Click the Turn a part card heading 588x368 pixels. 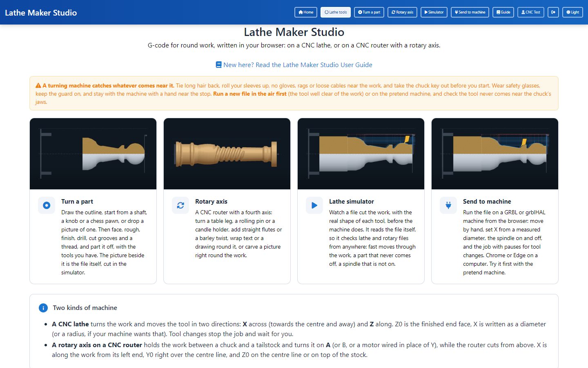point(77,202)
